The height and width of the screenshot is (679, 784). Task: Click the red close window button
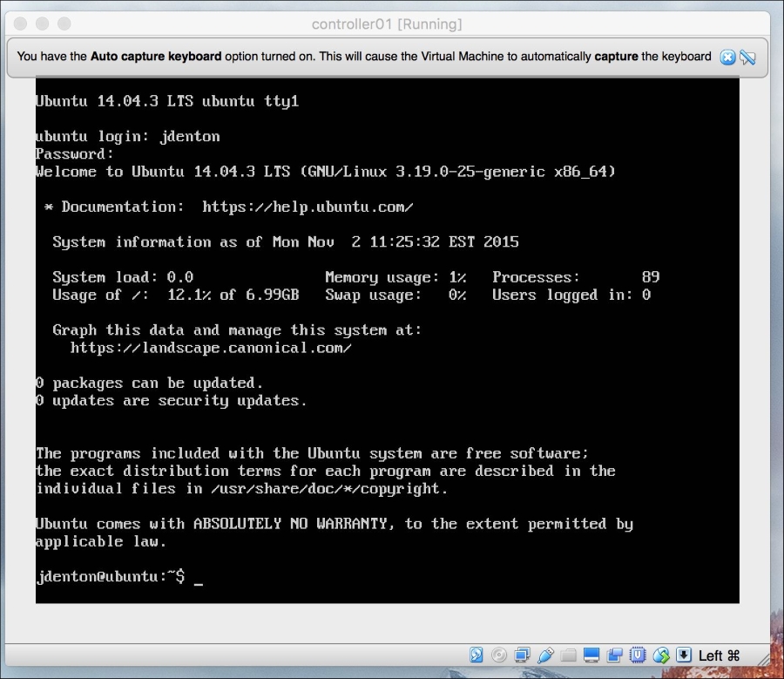[21, 24]
